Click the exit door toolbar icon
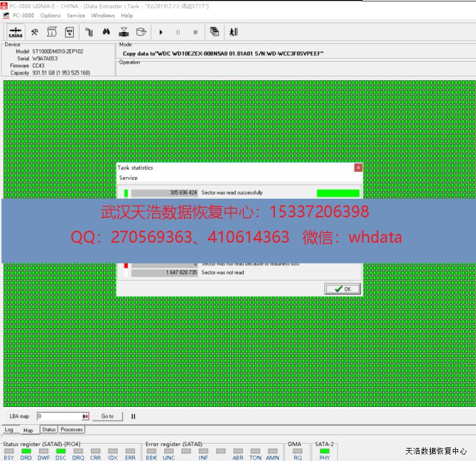 pyautogui.click(x=233, y=32)
